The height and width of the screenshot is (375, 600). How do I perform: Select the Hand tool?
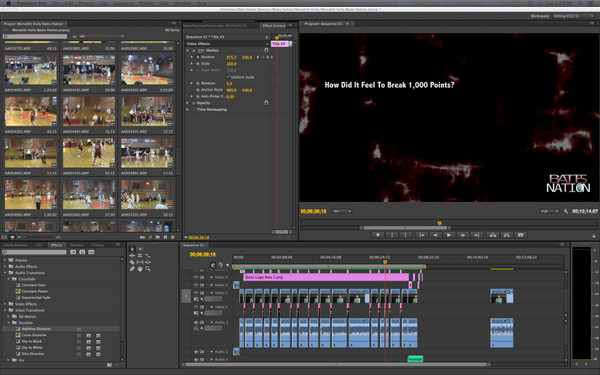pyautogui.click(x=140, y=269)
